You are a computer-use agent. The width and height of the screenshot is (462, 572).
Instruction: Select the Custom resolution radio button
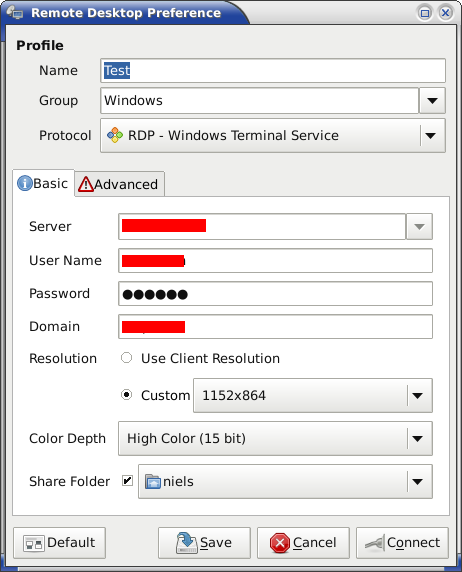[x=127, y=395]
